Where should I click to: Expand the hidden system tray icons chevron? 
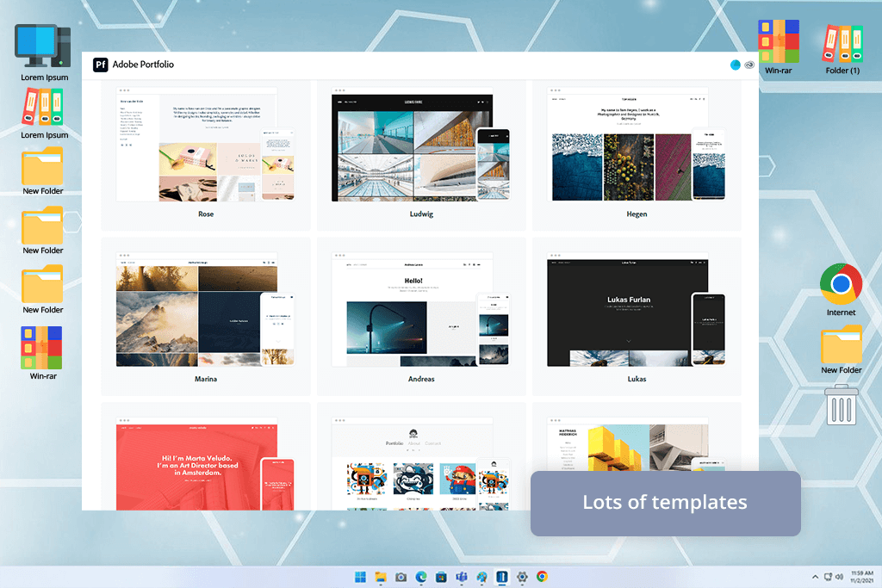815,577
